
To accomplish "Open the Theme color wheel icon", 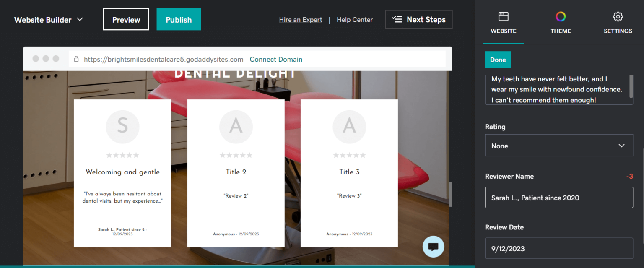I will tap(561, 17).
